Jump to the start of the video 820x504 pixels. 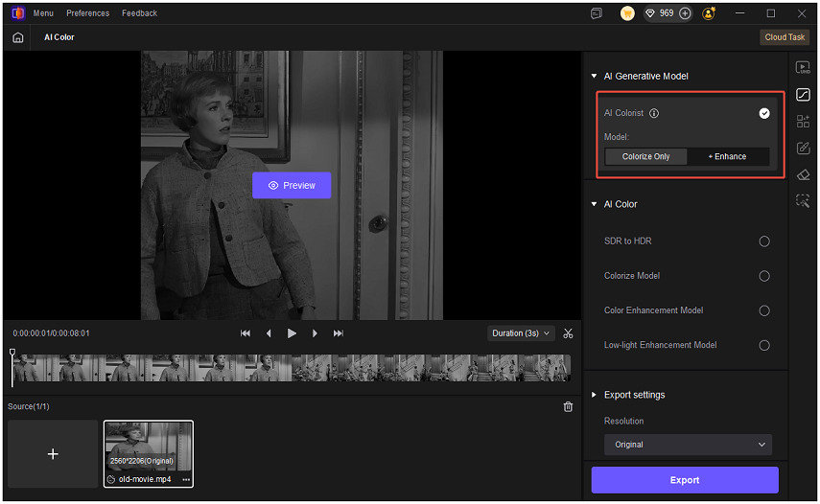(246, 333)
